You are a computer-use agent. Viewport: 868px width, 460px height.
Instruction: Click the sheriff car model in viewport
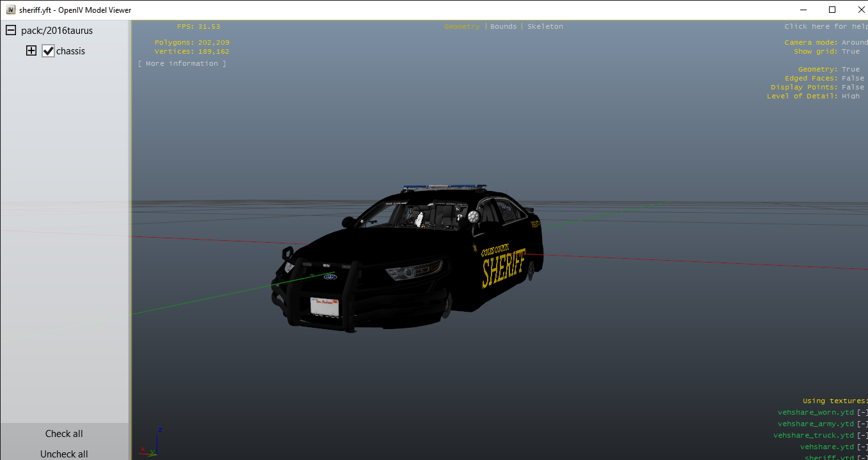(x=409, y=262)
